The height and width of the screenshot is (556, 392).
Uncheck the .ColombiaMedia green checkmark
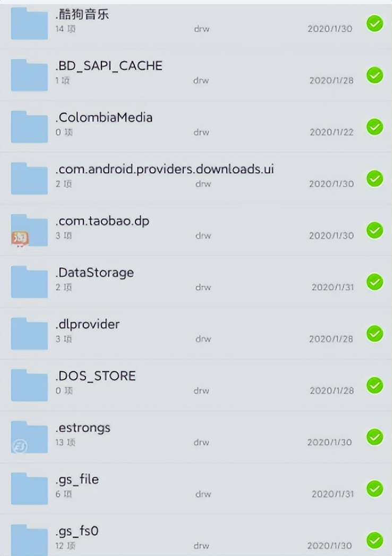[x=374, y=127]
